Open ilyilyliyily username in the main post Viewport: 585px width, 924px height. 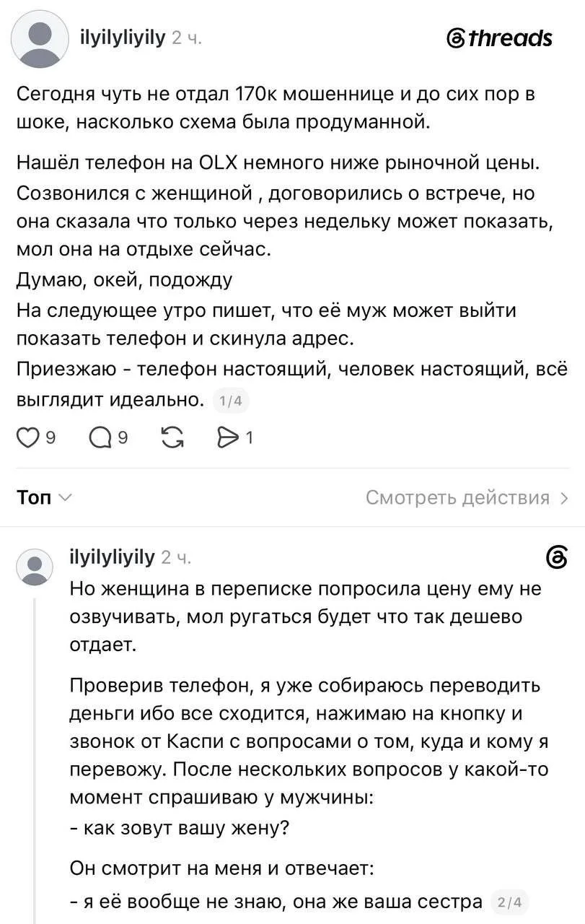[122, 37]
